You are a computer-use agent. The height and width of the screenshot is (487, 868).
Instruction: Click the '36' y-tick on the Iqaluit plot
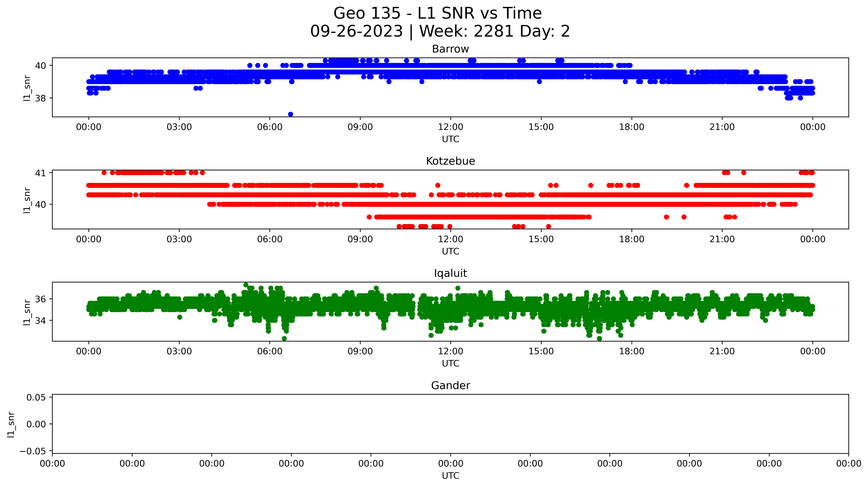tap(41, 299)
